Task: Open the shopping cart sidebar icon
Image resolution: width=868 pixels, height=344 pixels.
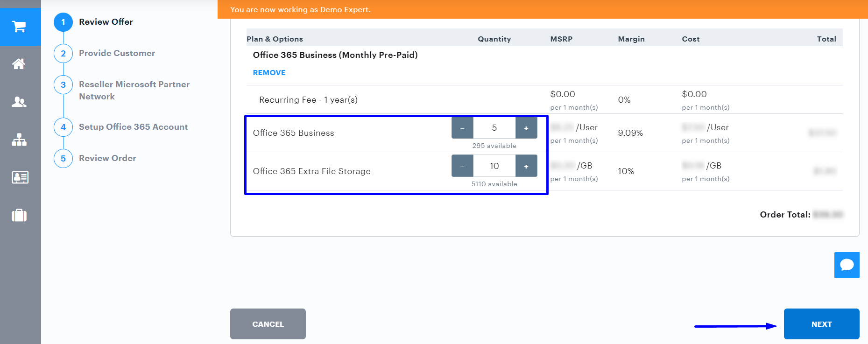Action: [19, 27]
